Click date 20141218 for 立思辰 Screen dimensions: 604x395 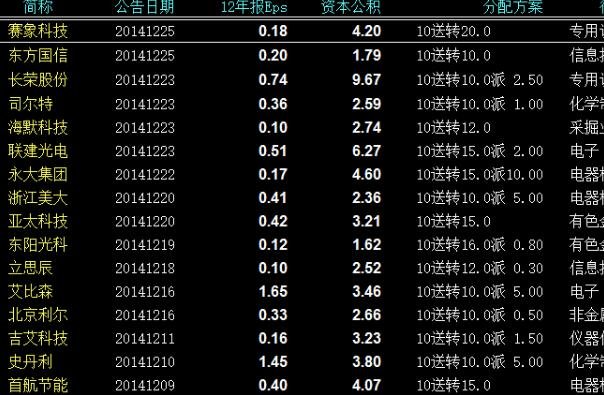pos(145,268)
